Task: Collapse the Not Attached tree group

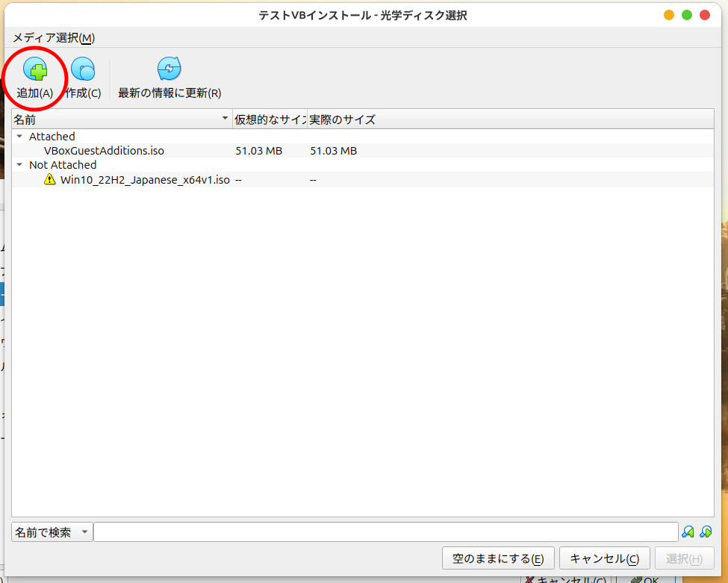Action: [19, 165]
